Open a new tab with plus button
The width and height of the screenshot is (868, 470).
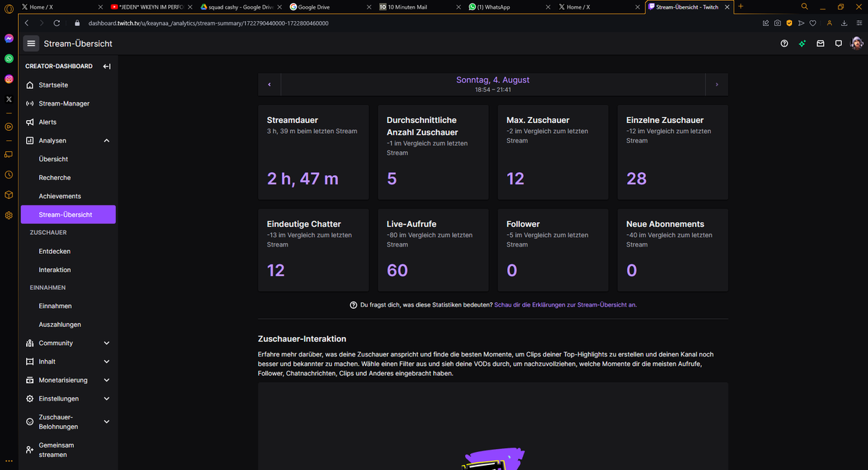741,7
